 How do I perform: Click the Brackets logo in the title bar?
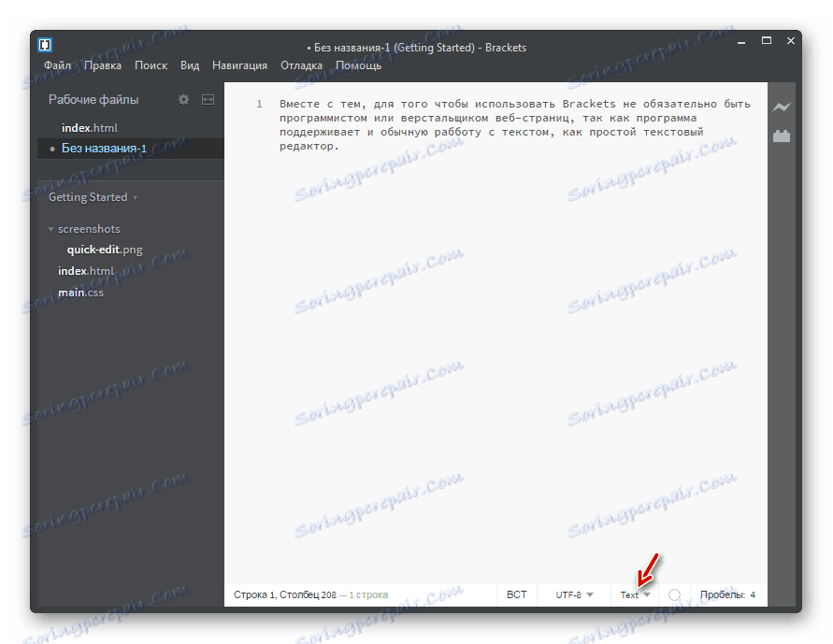click(x=43, y=44)
